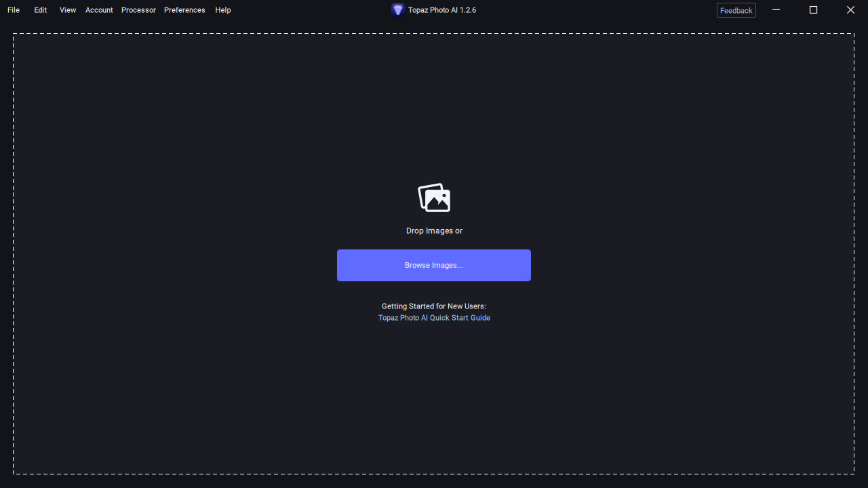868x488 pixels.
Task: Click the Feedback button
Action: tap(736, 10)
